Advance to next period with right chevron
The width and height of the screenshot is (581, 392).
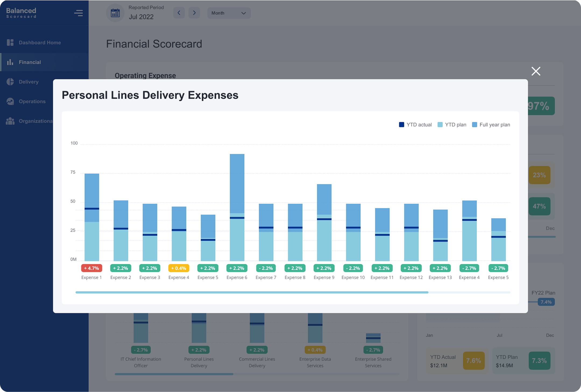(x=194, y=13)
